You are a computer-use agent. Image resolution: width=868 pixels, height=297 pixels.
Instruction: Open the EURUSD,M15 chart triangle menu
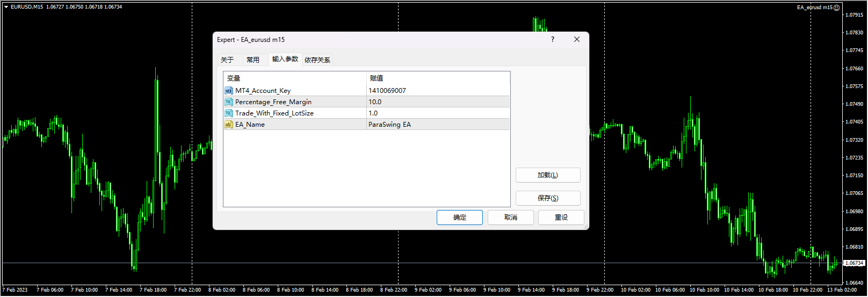click(6, 7)
